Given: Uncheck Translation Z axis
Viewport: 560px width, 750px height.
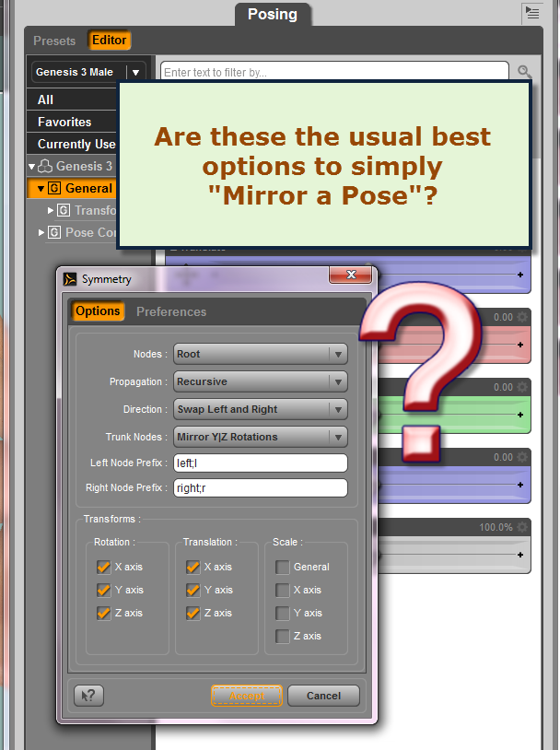Looking at the screenshot, I should pos(192,613).
